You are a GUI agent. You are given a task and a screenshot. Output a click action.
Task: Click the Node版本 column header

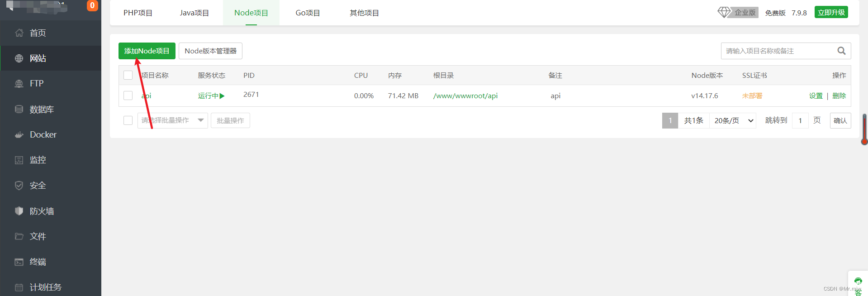click(707, 76)
